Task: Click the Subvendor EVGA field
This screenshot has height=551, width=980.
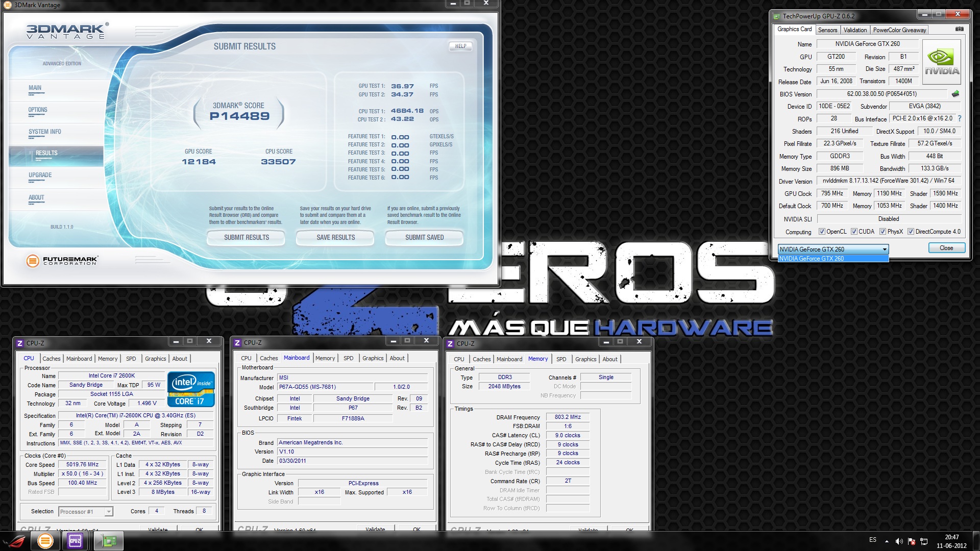Action: click(925, 107)
